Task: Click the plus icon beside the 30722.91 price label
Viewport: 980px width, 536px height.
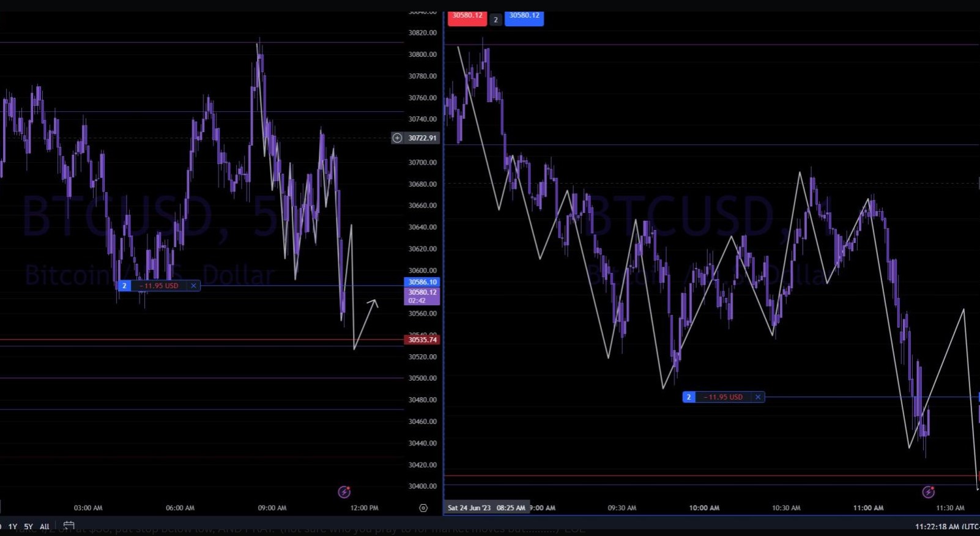Action: tap(398, 138)
